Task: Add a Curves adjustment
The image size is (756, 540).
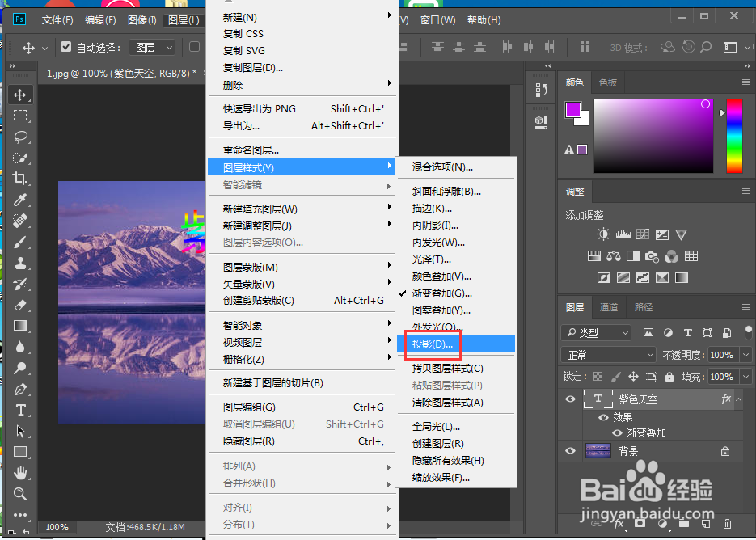Action: (x=643, y=234)
